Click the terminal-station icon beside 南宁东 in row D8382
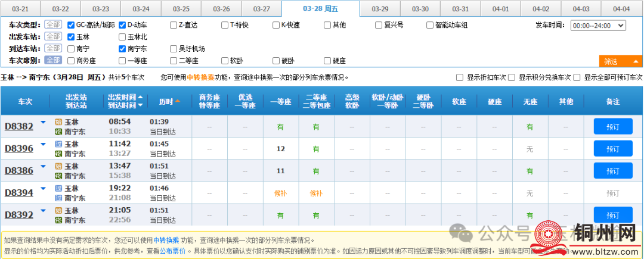Screen dimensions: 644x259 (x=58, y=132)
